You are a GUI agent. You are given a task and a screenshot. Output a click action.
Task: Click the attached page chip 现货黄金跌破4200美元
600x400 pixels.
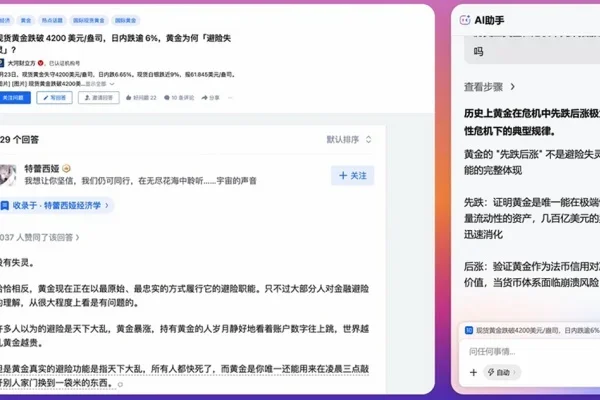click(532, 330)
